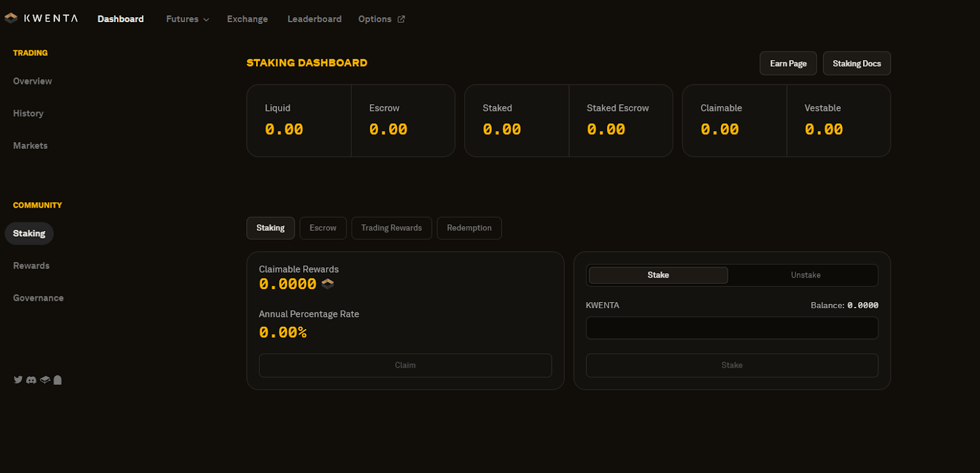Open the Leaderboard page
This screenshot has width=980, height=473.
315,19
